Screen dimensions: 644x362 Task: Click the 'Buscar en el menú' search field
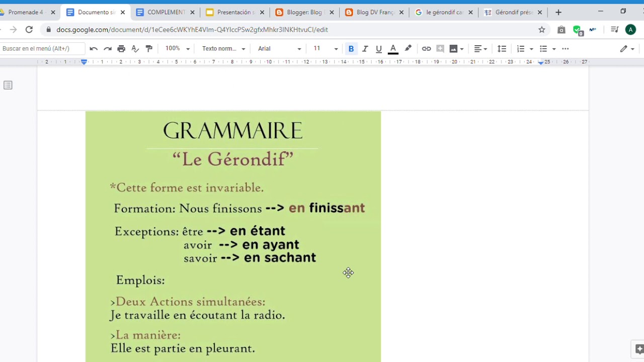[x=42, y=49]
